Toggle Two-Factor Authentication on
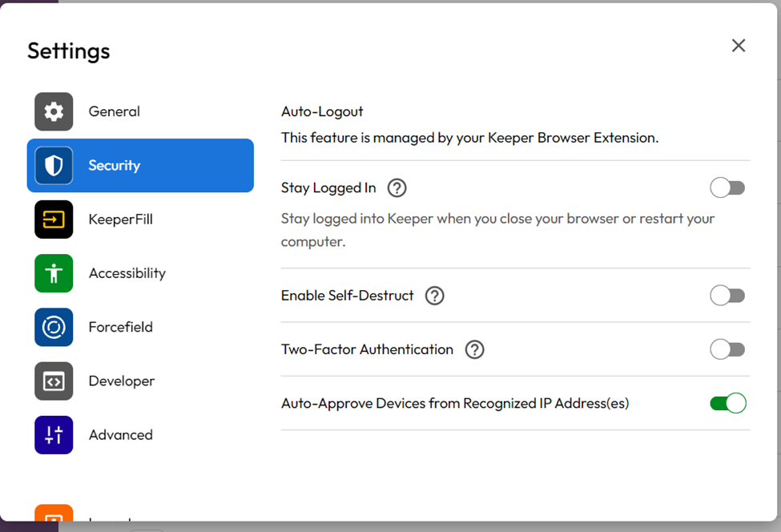 coord(727,350)
